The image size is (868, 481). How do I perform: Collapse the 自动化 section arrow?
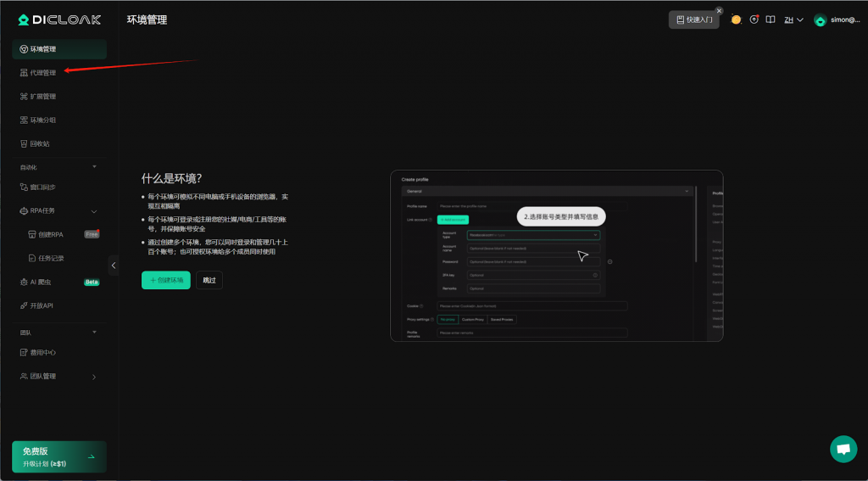click(94, 167)
